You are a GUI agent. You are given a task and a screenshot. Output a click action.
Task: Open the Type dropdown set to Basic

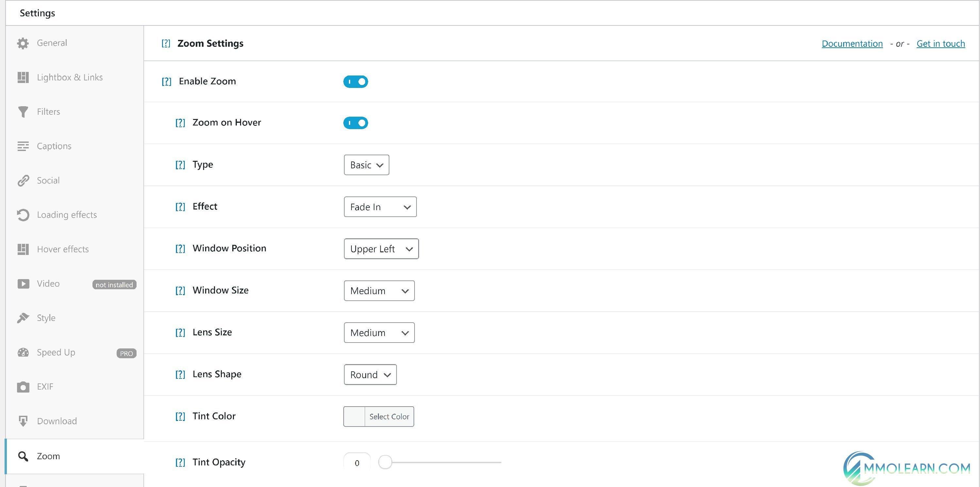coord(367,165)
